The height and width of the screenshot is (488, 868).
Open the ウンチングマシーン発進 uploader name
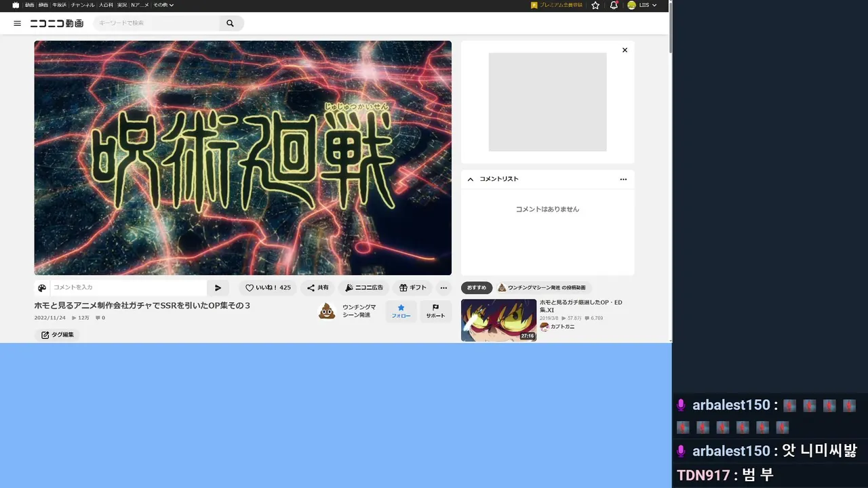pyautogui.click(x=359, y=311)
